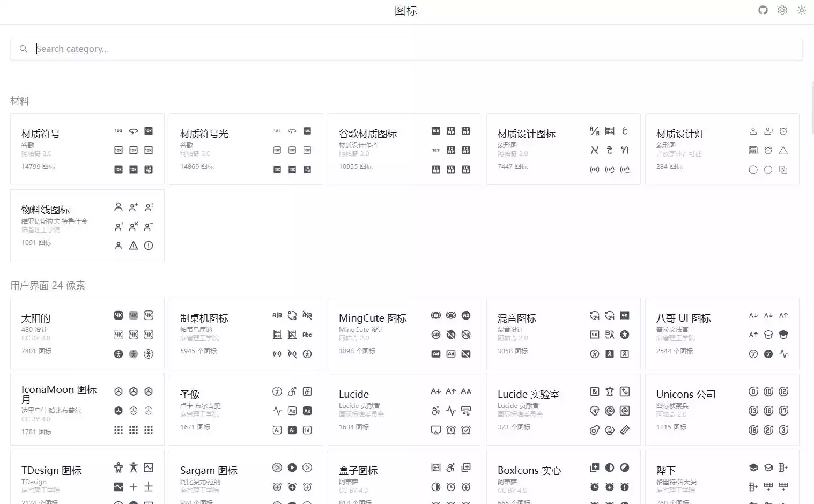This screenshot has height=504, width=814.
Task: Open the 混音图标 collection
Action: click(x=564, y=333)
